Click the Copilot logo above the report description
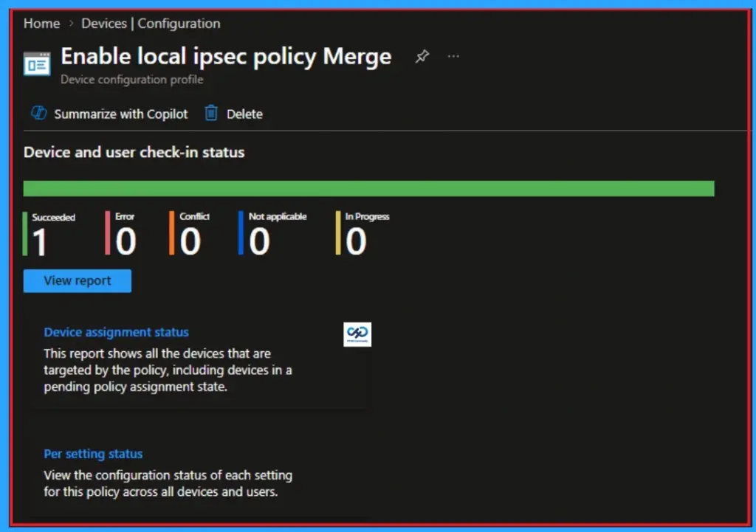 coord(357,334)
